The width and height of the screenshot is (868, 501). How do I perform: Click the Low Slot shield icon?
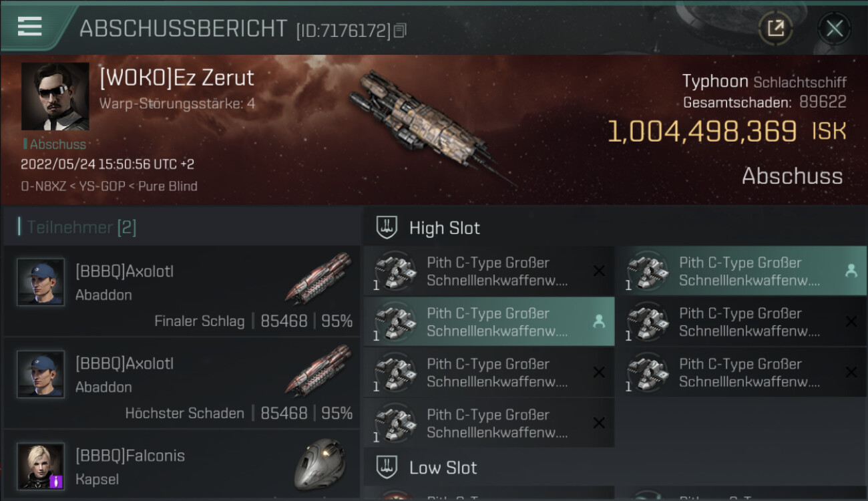[387, 468]
